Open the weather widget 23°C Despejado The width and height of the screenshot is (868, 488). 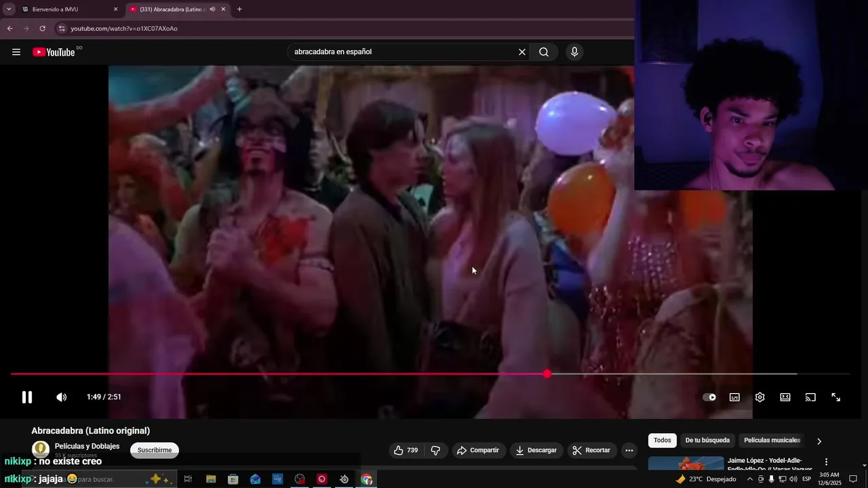pyautogui.click(x=705, y=479)
